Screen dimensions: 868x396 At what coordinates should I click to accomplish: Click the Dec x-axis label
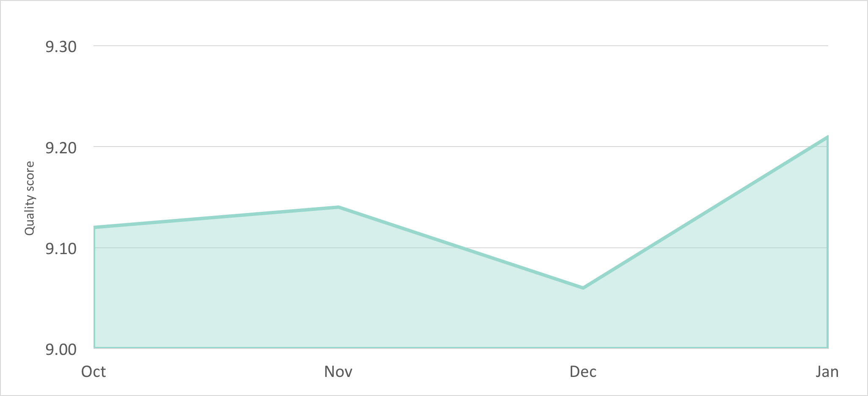[x=583, y=372]
